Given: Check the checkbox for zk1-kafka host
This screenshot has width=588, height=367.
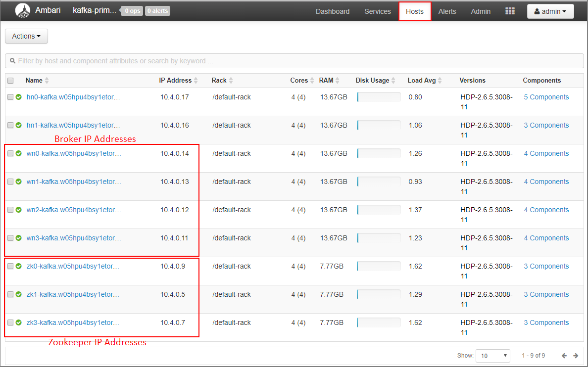Looking at the screenshot, I should [10, 294].
